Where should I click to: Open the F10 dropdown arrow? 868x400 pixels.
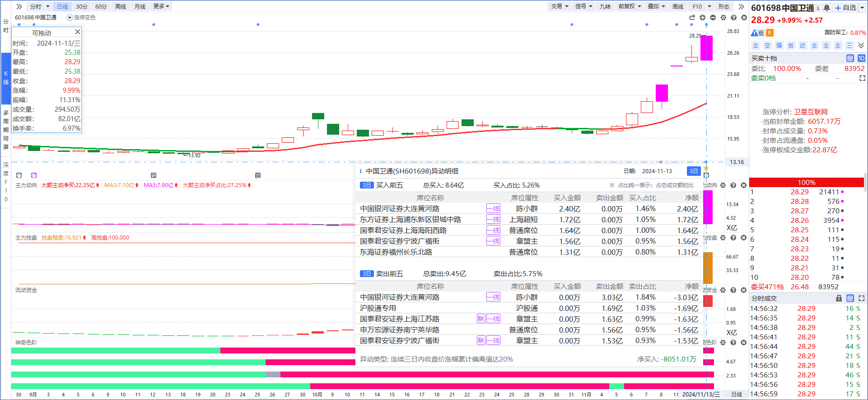tap(709, 6)
